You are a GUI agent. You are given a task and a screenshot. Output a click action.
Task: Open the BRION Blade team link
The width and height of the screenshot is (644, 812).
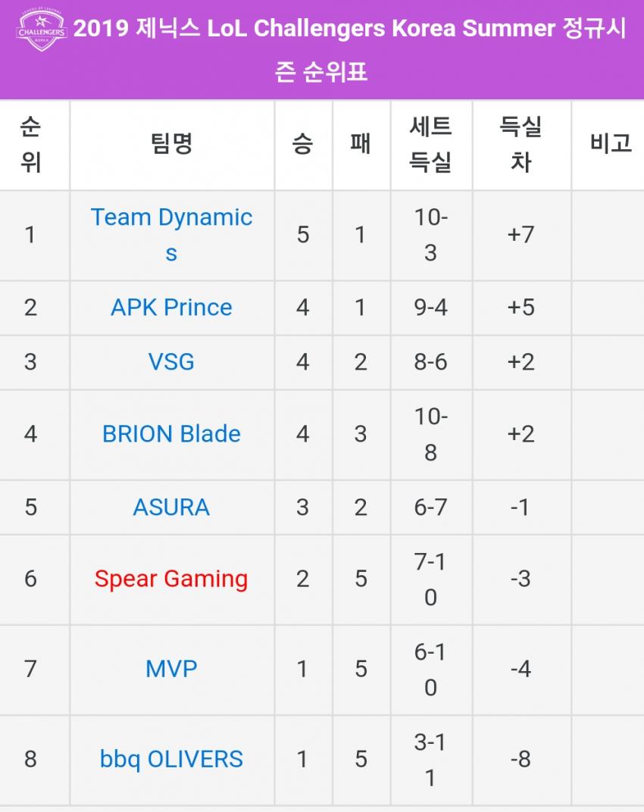click(171, 435)
